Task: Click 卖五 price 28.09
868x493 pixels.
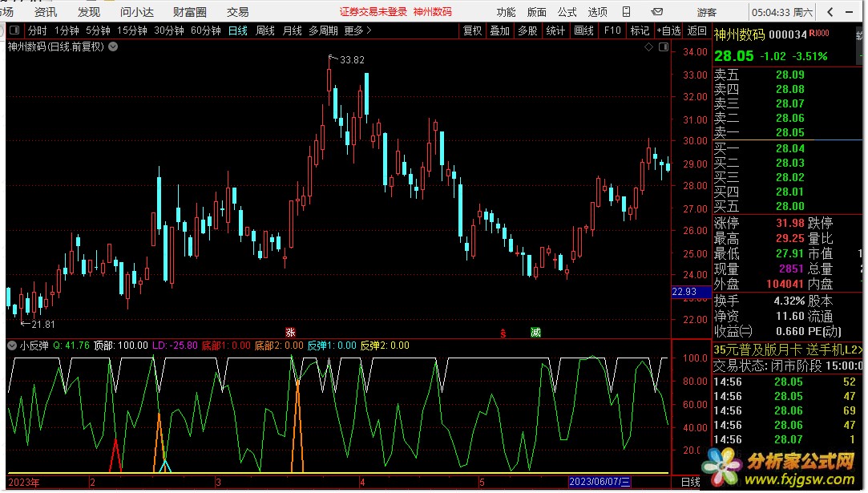Action: [790, 75]
